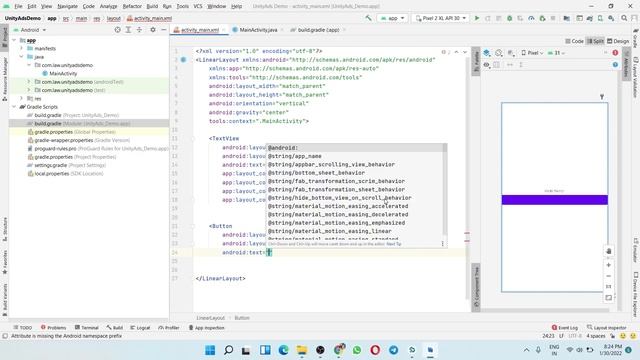Open Telegram from the taskbar
640x360 pixels.
click(393, 350)
